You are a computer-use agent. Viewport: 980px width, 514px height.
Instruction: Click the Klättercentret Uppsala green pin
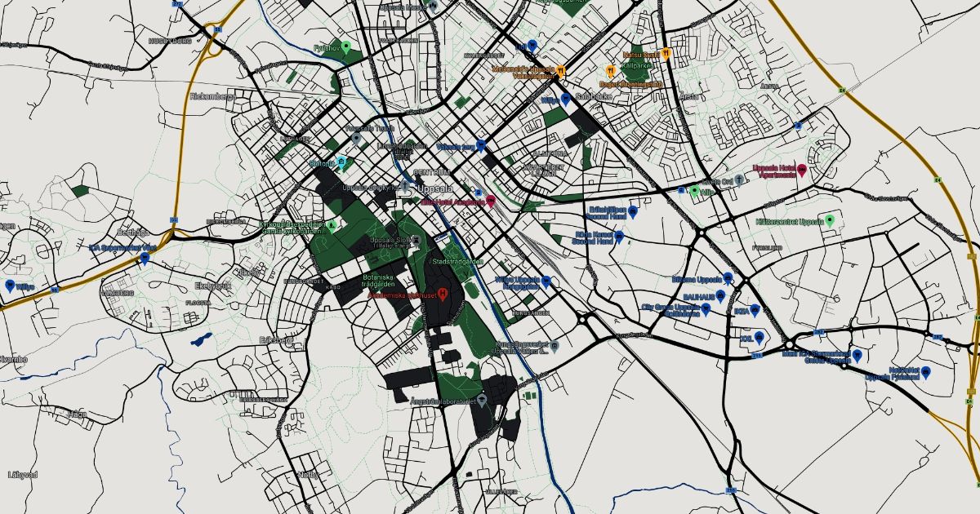tap(830, 220)
